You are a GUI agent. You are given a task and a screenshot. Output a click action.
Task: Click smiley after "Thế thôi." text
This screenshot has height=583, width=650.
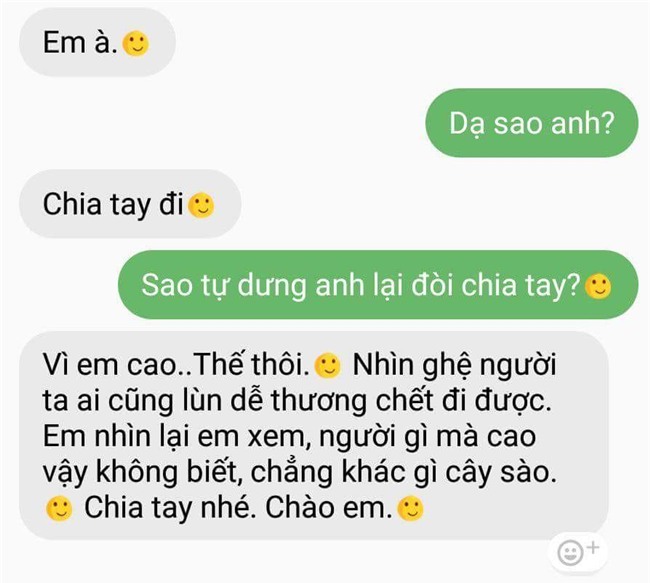327,366
